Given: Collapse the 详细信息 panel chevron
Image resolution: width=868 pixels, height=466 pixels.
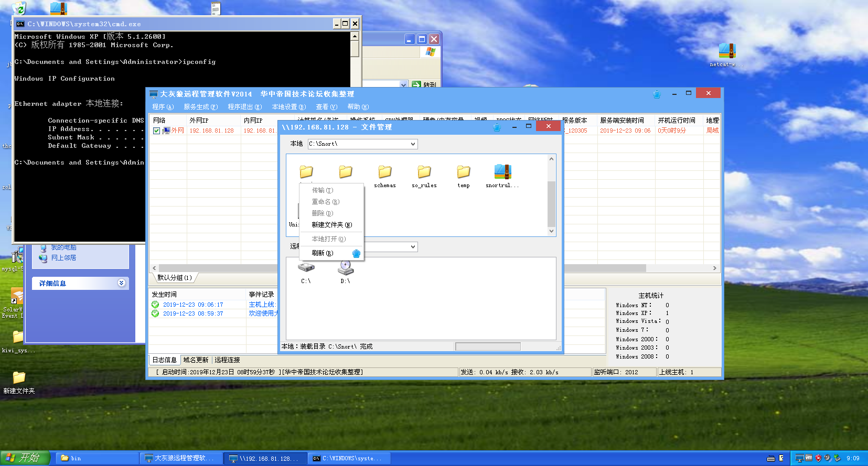Looking at the screenshot, I should (122, 283).
